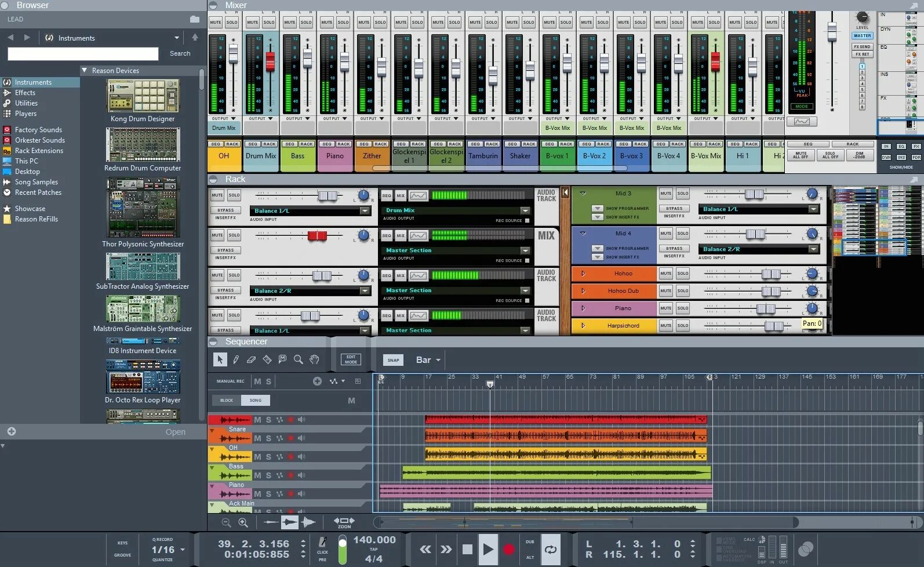Viewport: 924px width, 567px height.
Task: Click the Fast Forward button in transport
Action: [446, 549]
